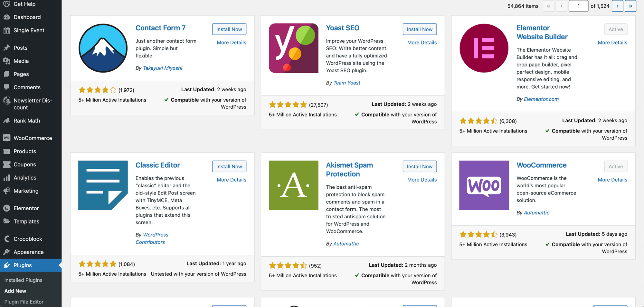Click the current page number field

[x=578, y=6]
